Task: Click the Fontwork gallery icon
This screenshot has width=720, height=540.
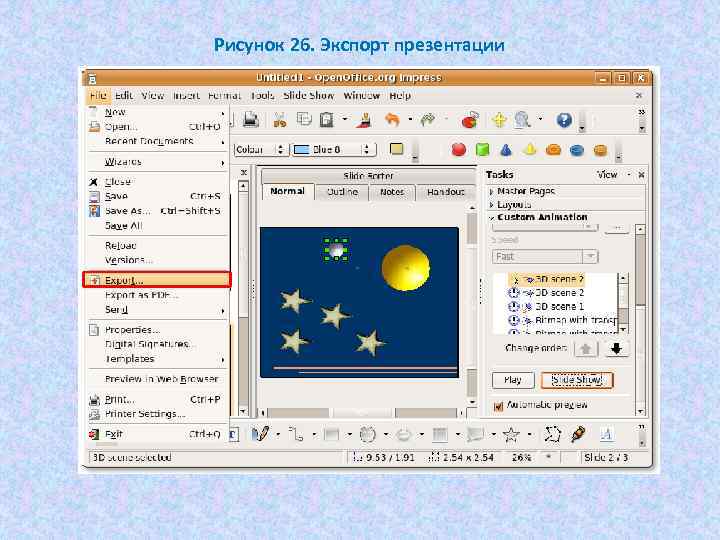Action: point(606,433)
